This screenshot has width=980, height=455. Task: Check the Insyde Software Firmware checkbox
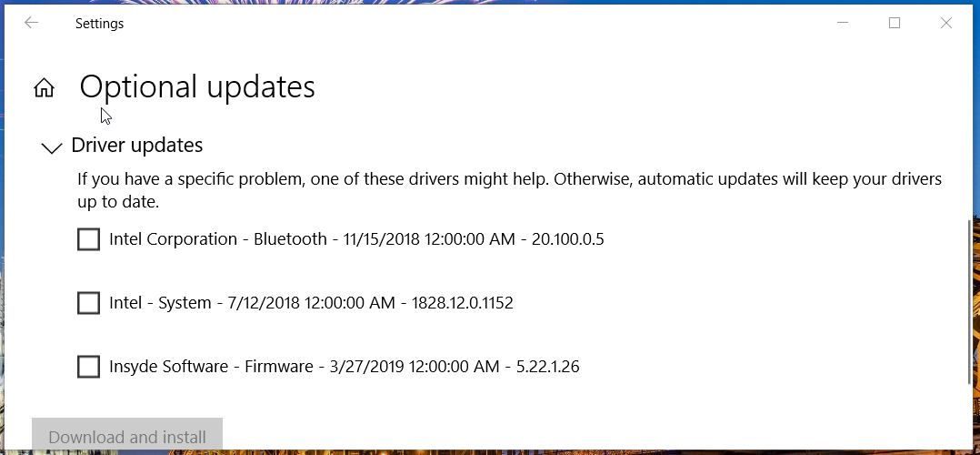pos(88,367)
